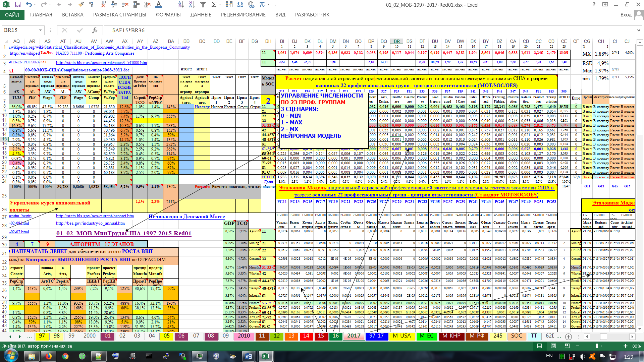644x362 pixels.
Task: Click the hyperlink globe icon in toolbar
Action: pyautogui.click(x=251, y=5)
